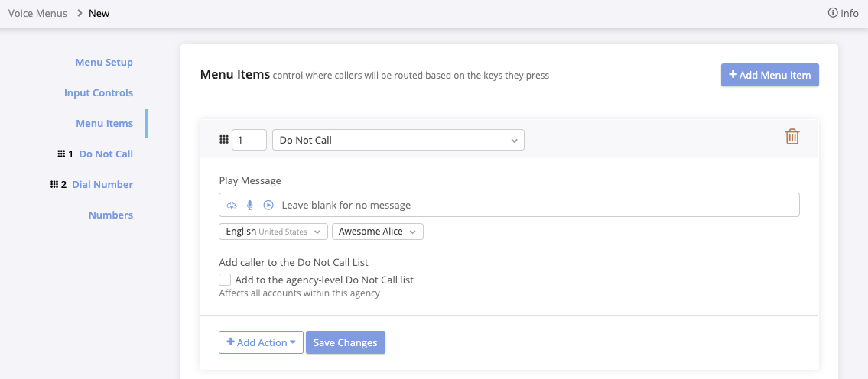Screen dimensions: 868x379
Task: Expand the Awesome Alice voice dropdown
Action: click(x=377, y=232)
